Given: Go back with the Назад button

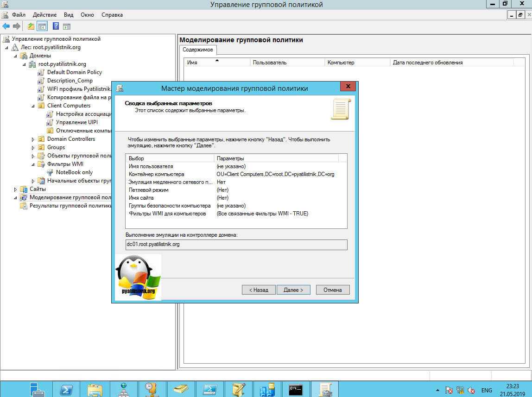Looking at the screenshot, I should (x=259, y=290).
